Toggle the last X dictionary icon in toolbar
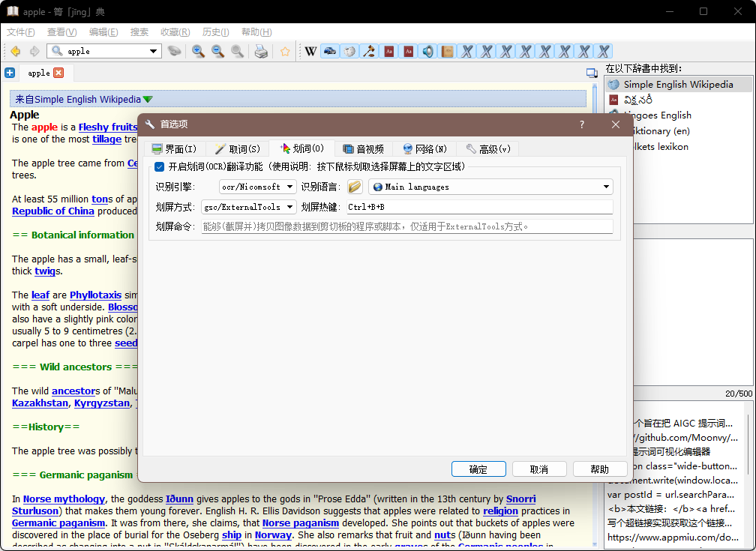The image size is (756, 551). point(603,51)
